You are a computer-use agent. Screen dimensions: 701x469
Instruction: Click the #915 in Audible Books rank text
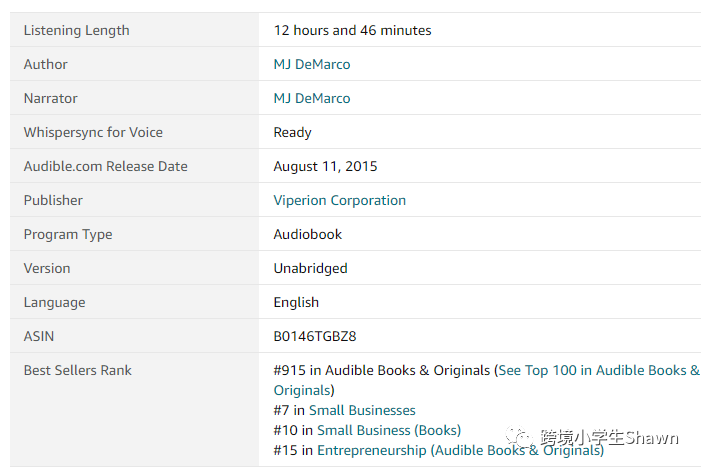point(382,371)
